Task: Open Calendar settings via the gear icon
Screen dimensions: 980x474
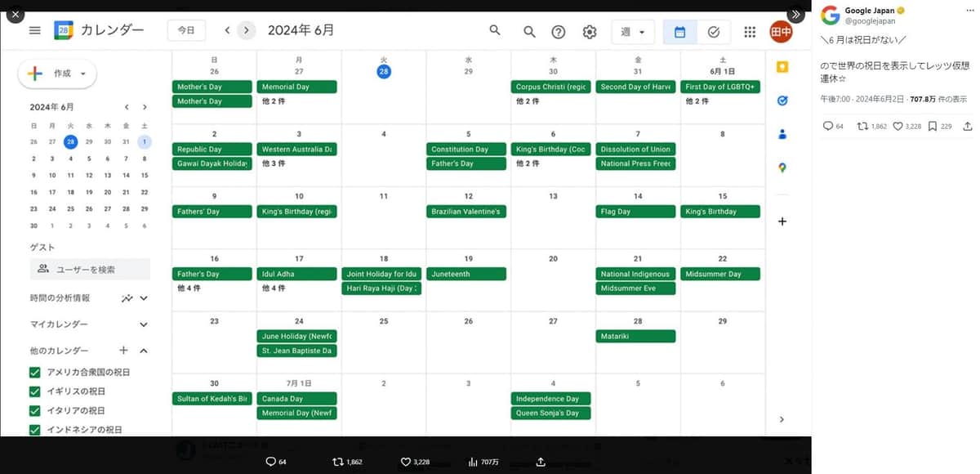Action: [x=590, y=31]
